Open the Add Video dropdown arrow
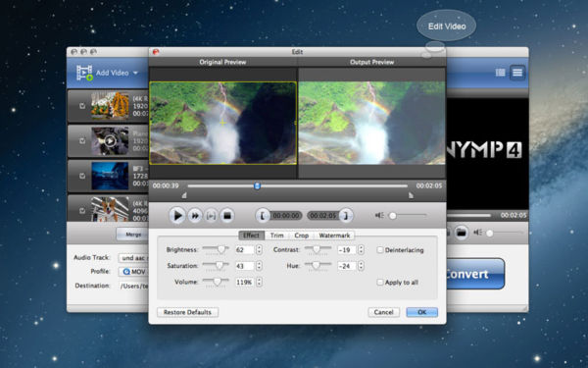Image resolution: width=588 pixels, height=368 pixels. click(135, 73)
